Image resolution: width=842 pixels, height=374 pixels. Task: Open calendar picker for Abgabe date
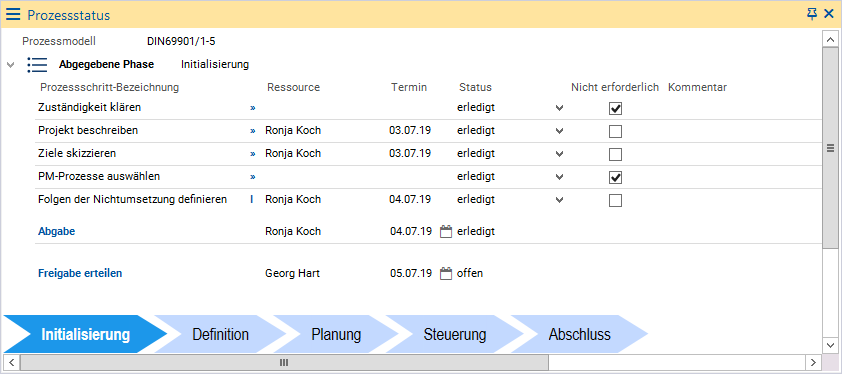tap(446, 232)
